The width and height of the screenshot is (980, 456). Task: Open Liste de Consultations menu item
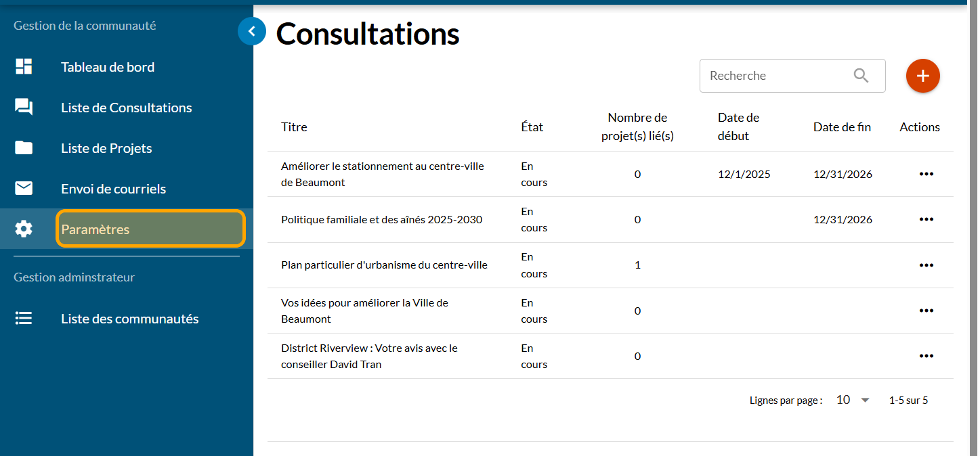click(x=126, y=108)
